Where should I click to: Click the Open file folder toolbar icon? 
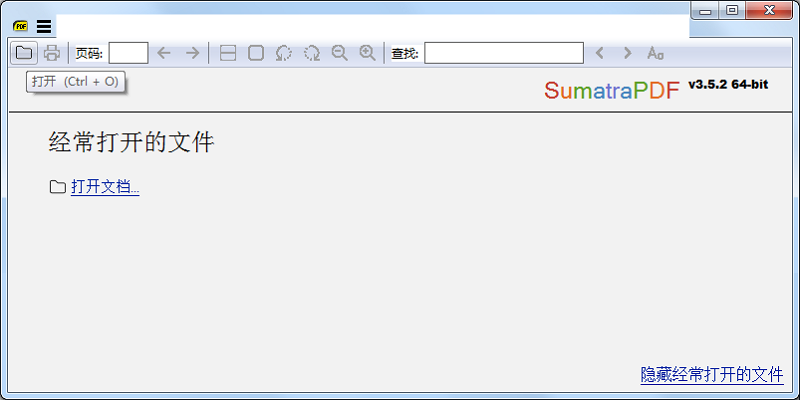point(24,53)
